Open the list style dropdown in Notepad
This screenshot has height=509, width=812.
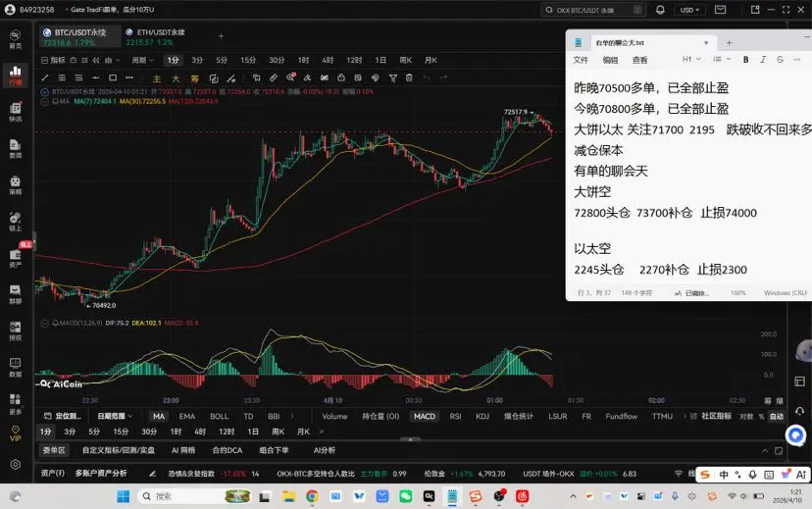click(722, 60)
